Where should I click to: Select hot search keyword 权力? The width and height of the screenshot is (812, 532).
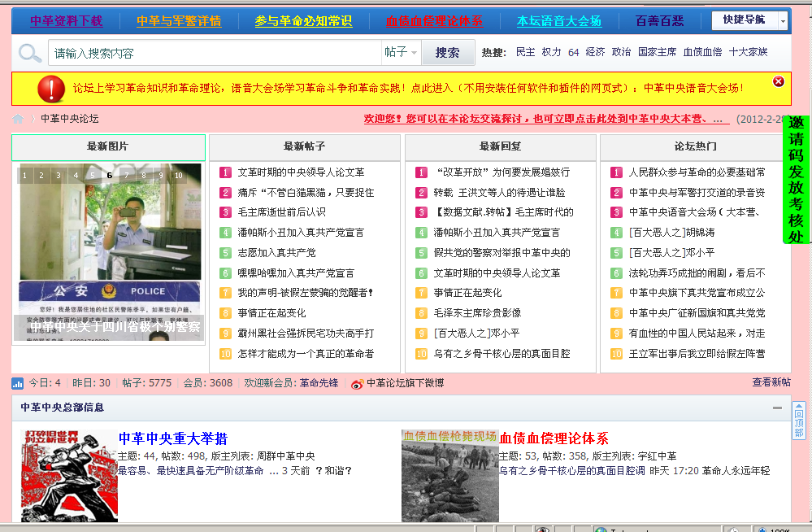pyautogui.click(x=552, y=52)
